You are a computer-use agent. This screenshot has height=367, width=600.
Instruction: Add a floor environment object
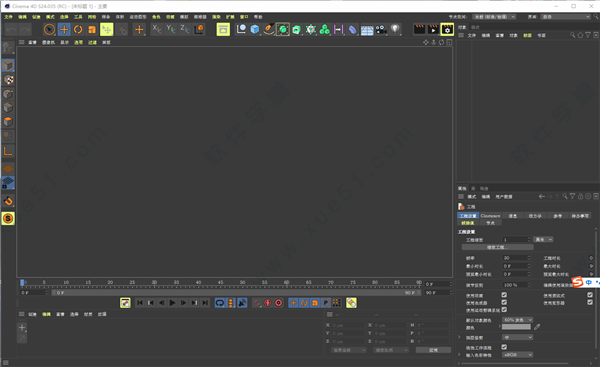tap(367, 30)
